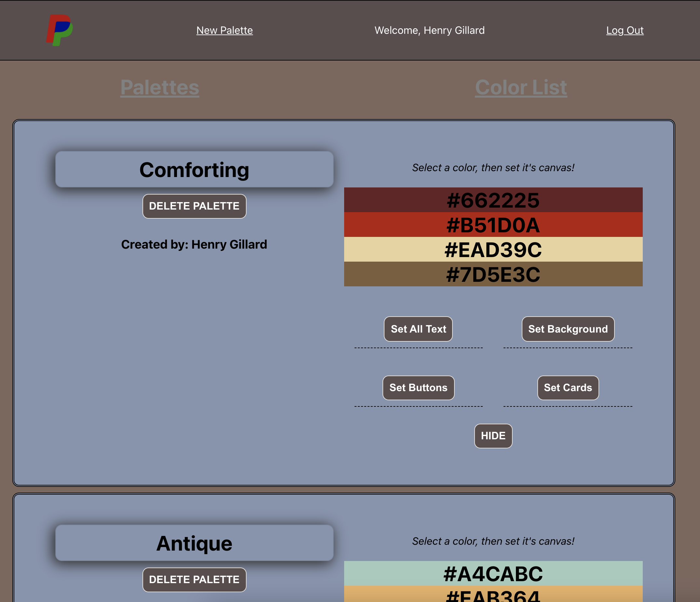
Task: Switch to the Palettes tab
Action: tap(159, 87)
